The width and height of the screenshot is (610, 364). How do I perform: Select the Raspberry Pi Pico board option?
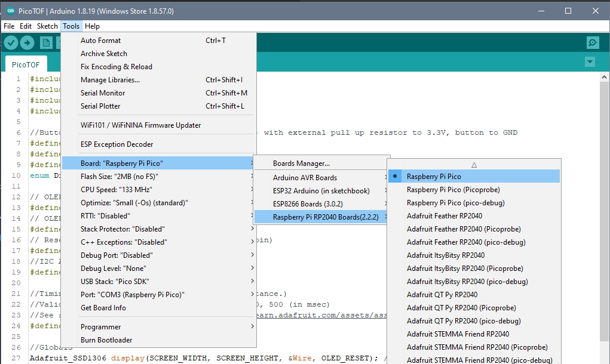(474, 177)
